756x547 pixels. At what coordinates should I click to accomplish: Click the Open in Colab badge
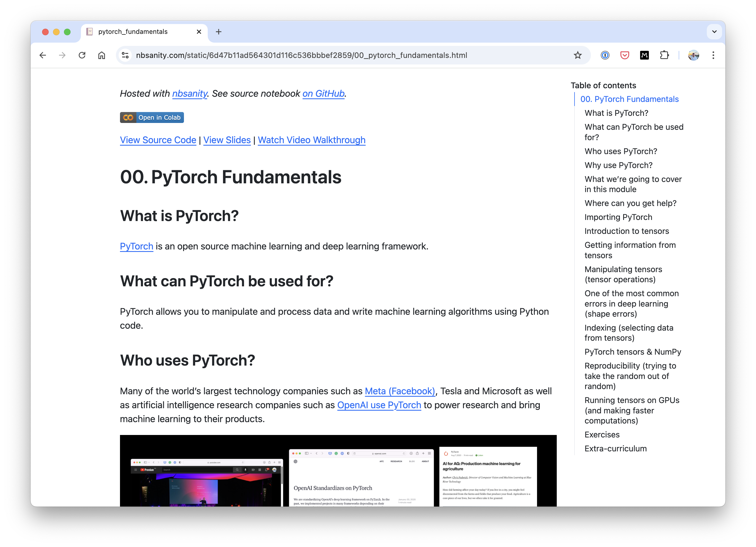coord(152,117)
